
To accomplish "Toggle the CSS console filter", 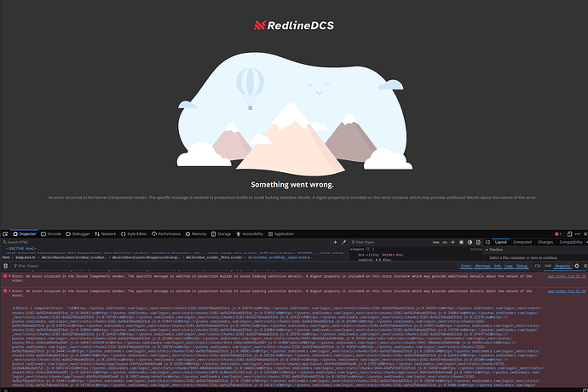I will [538, 266].
